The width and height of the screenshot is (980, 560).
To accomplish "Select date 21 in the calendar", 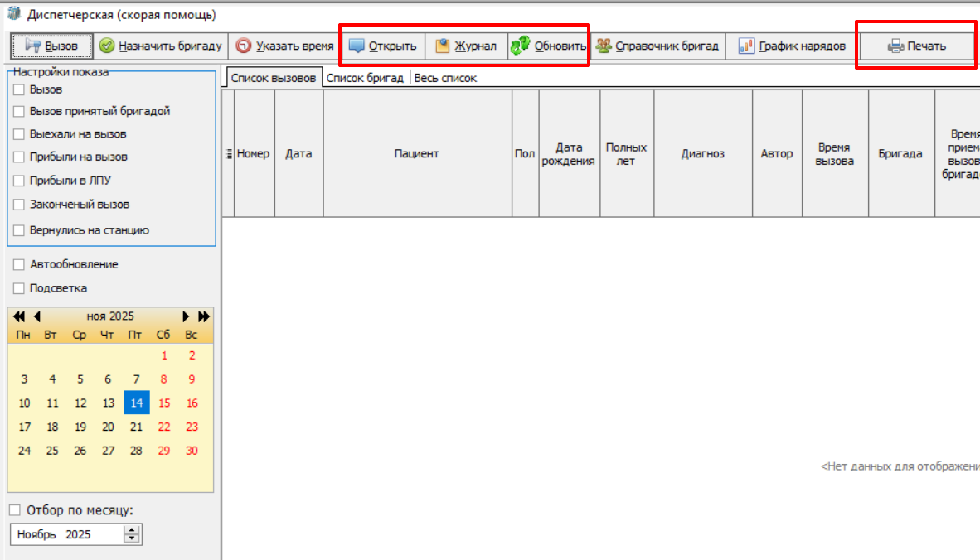I will (136, 427).
